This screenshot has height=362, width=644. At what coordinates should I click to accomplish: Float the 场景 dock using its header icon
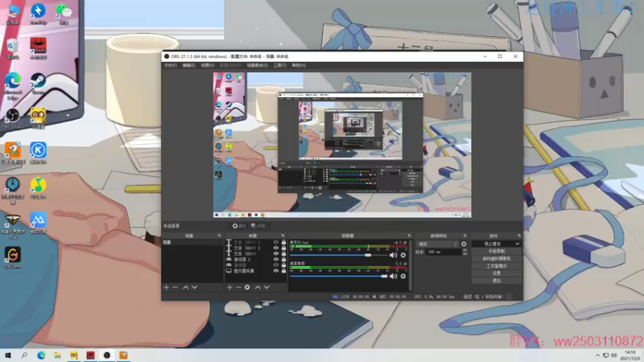tap(219, 236)
